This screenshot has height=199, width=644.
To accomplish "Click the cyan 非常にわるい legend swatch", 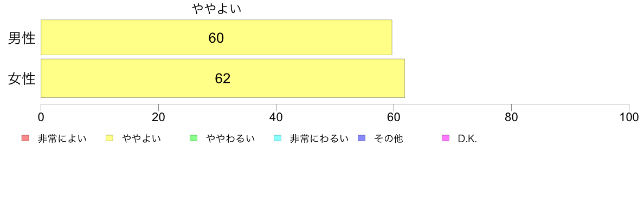I will 277,138.
